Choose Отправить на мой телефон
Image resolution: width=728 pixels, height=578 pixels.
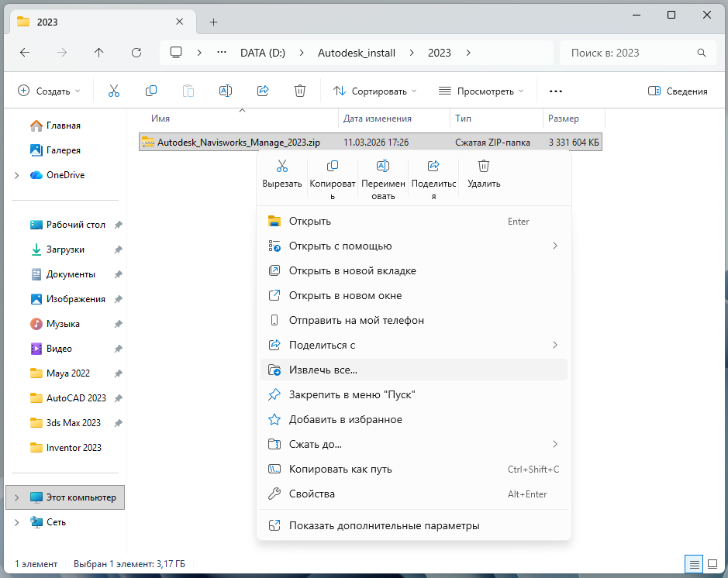point(414,321)
